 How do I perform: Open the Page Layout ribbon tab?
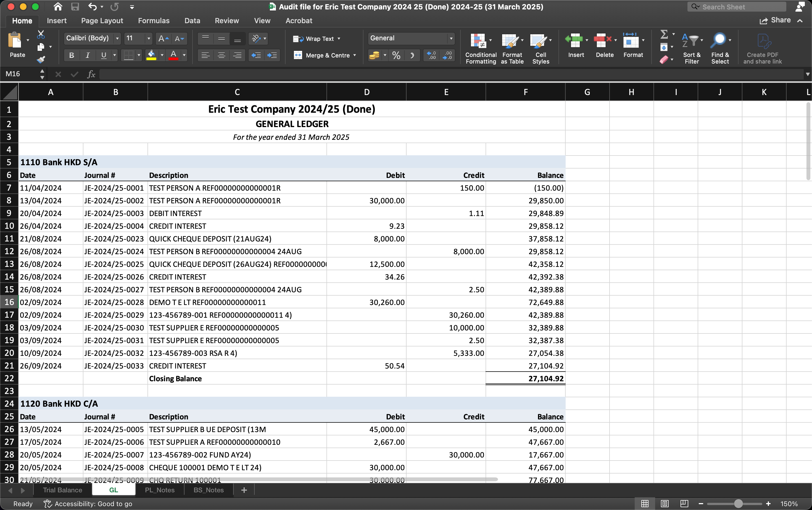click(102, 20)
